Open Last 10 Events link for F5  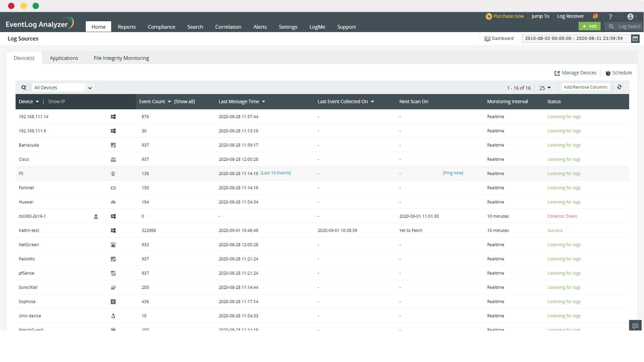[275, 173]
